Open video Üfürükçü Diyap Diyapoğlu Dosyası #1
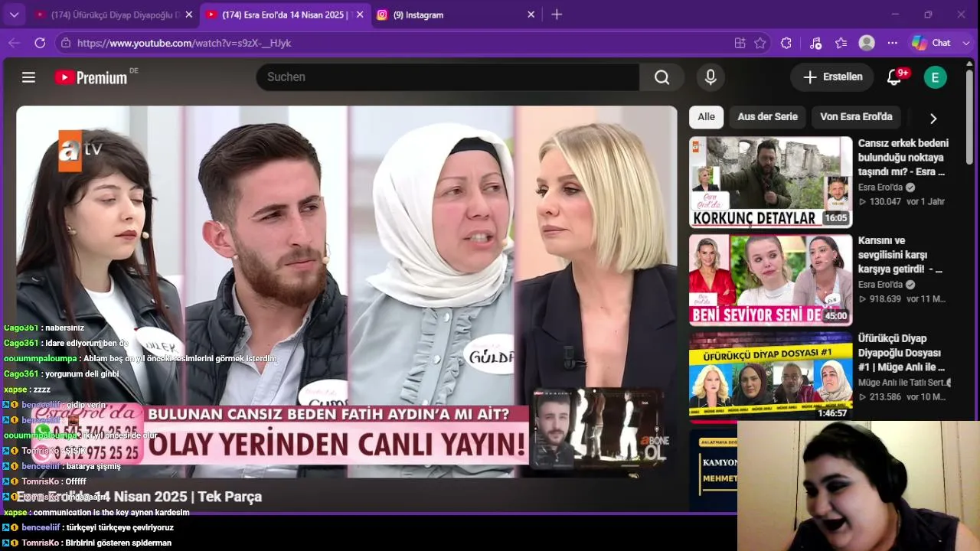 pyautogui.click(x=901, y=353)
